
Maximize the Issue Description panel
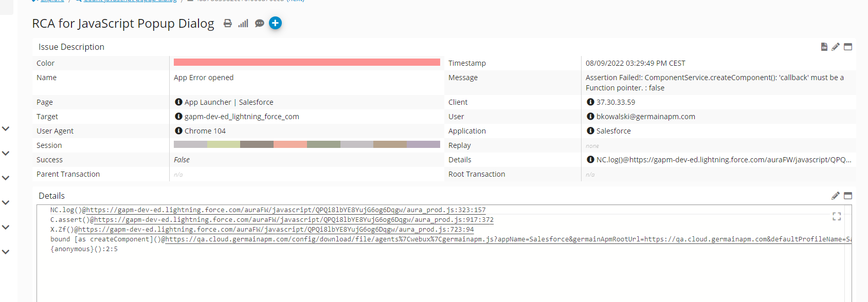pos(848,47)
